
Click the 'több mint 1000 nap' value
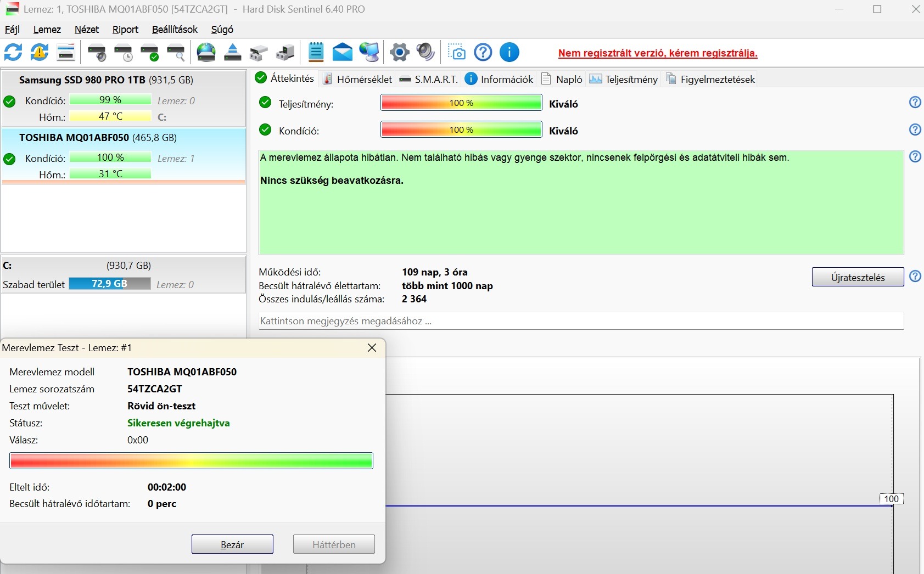[x=447, y=286]
